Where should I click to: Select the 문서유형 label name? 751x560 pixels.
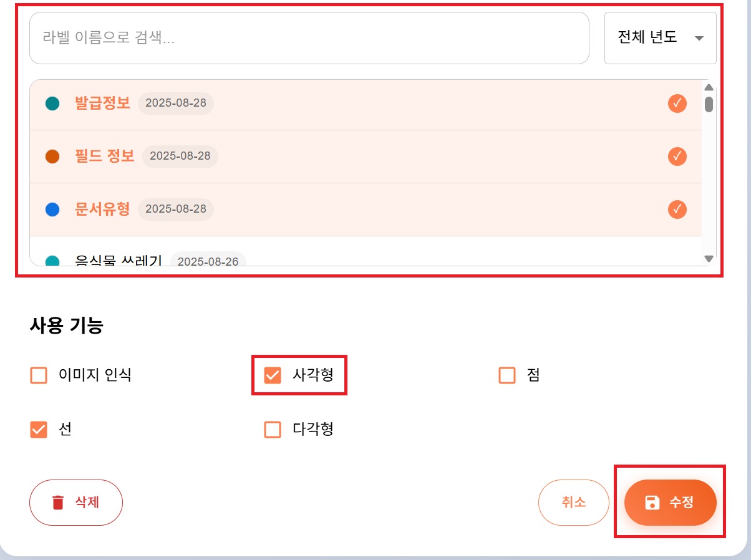(x=102, y=208)
